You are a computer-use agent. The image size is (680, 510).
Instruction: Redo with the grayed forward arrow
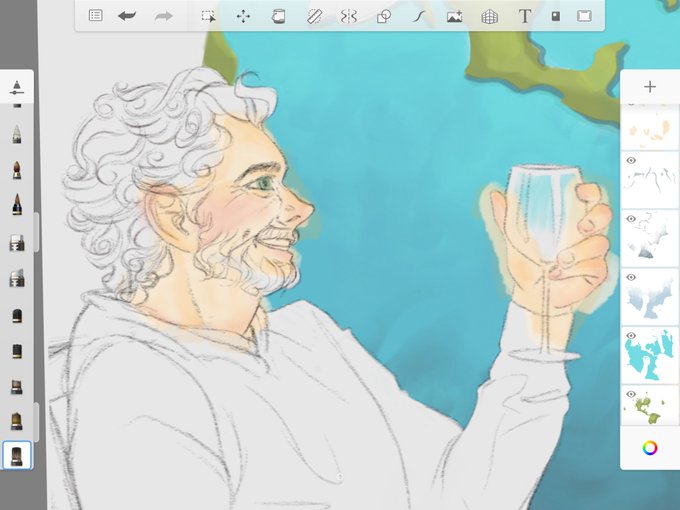coord(163,16)
